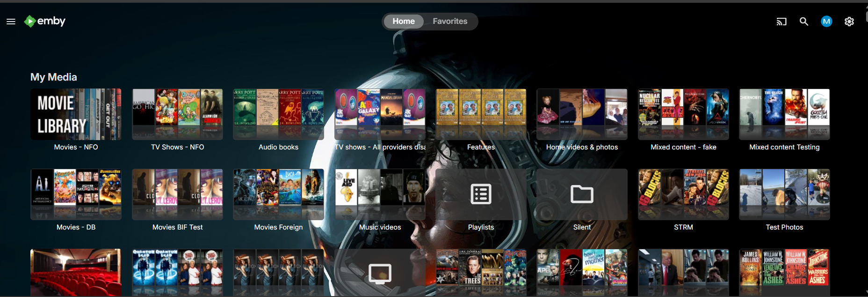The image size is (868, 297).
Task: Click the Movies - DB label
Action: coord(76,227)
